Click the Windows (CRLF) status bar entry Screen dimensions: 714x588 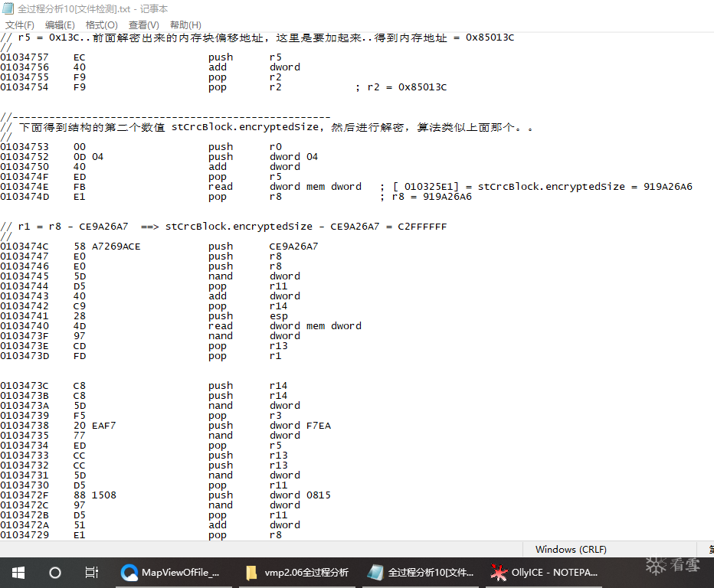click(x=571, y=549)
